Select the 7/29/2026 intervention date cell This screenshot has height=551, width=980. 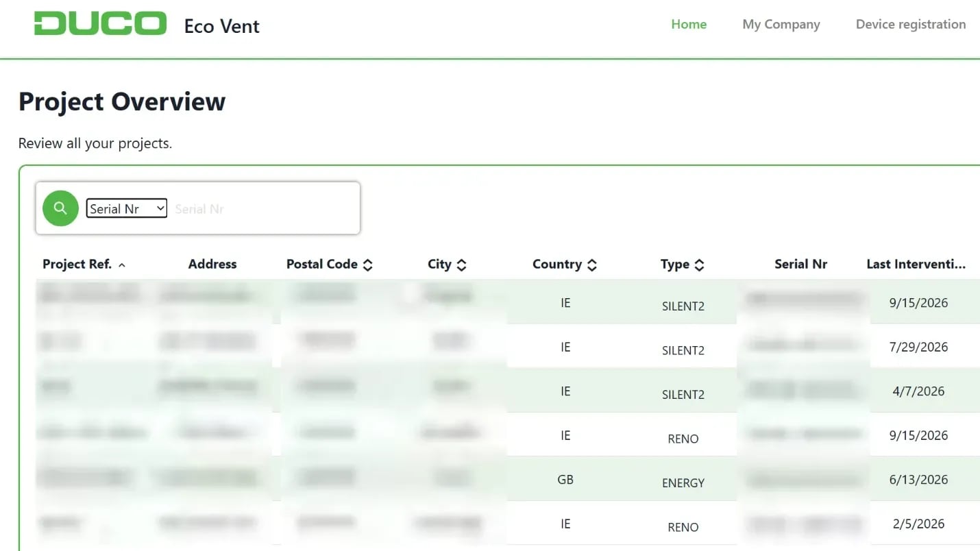[918, 347]
